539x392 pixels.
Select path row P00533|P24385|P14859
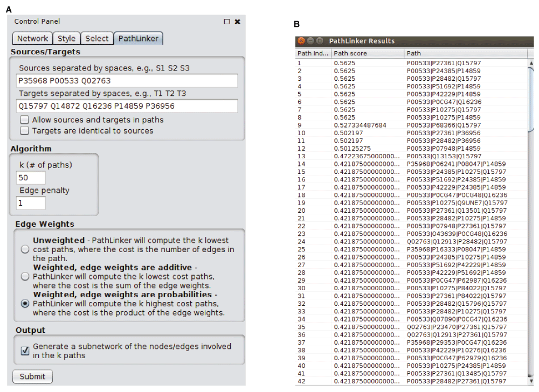point(411,71)
